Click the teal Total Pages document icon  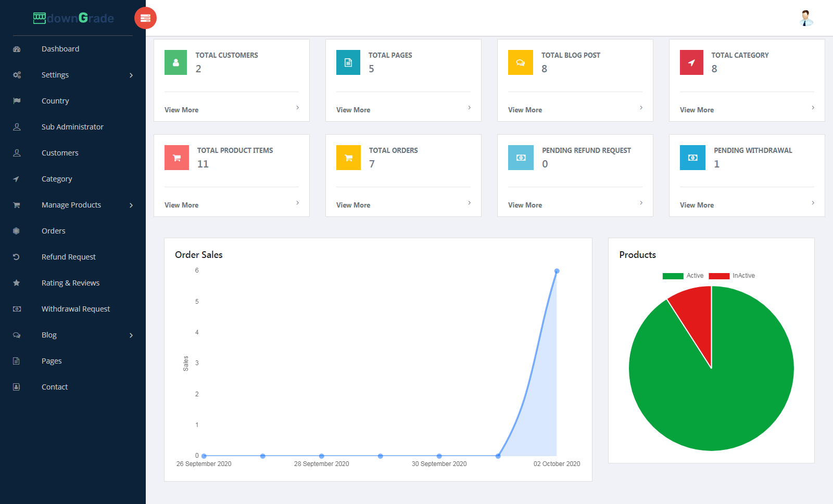point(348,62)
